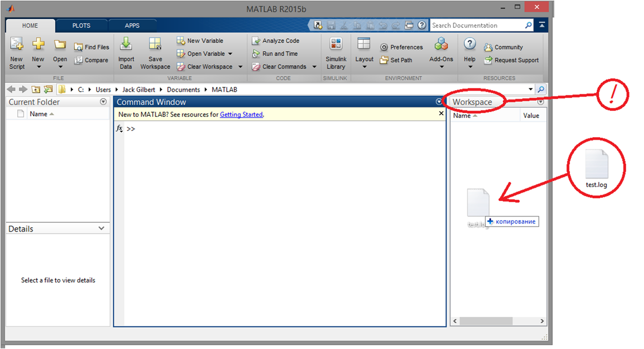Open address bar path history dropdown
This screenshot has height=349, width=644.
click(531, 90)
